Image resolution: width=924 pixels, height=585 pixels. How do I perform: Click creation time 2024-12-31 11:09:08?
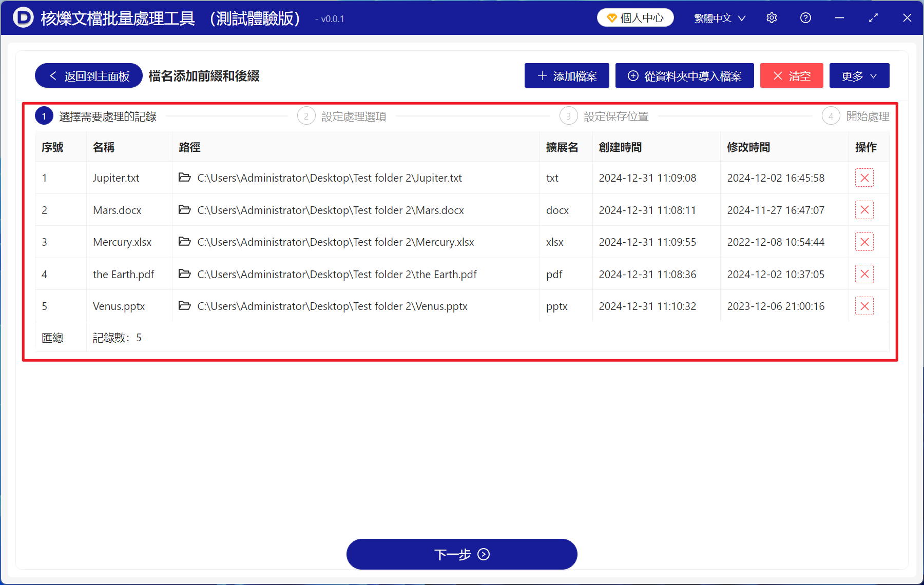pos(647,178)
